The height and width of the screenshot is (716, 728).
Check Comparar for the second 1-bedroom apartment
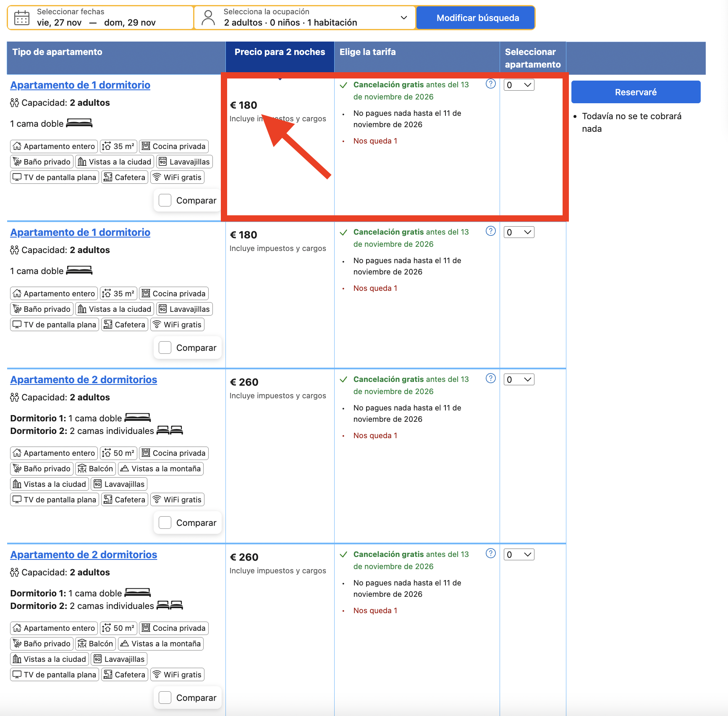pos(165,348)
